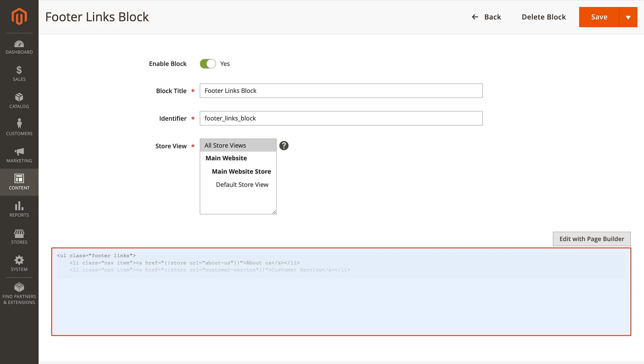644x364 pixels.
Task: Select the Marketing icon
Action: pos(19,155)
